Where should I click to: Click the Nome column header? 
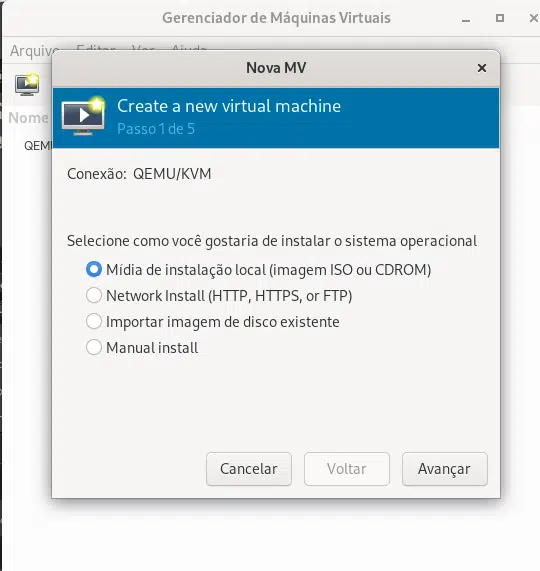point(28,118)
